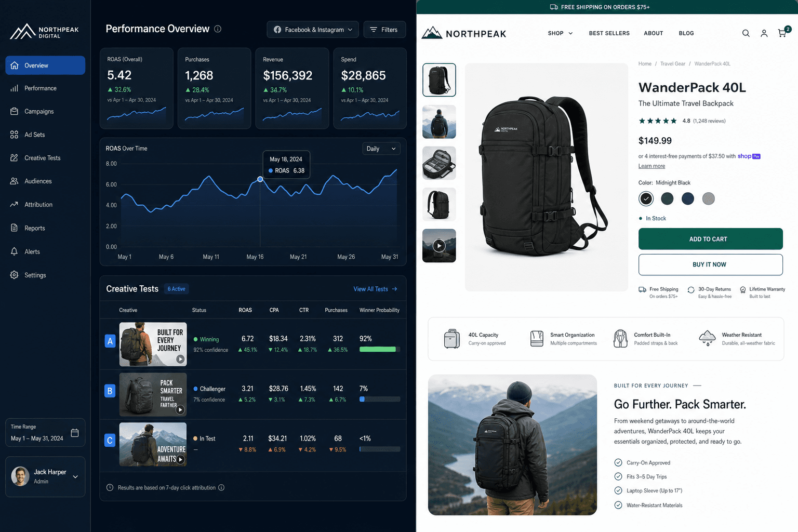Select the Midnight Black color swatch
Viewport: 798px width, 532px height.
[x=646, y=198]
